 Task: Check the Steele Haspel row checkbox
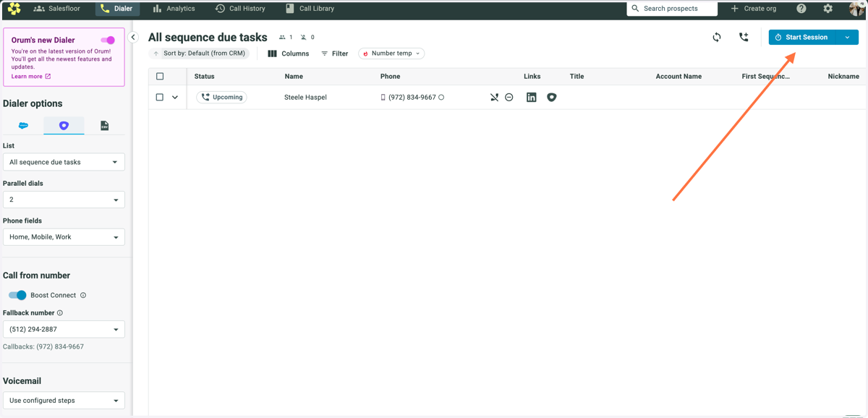point(160,97)
